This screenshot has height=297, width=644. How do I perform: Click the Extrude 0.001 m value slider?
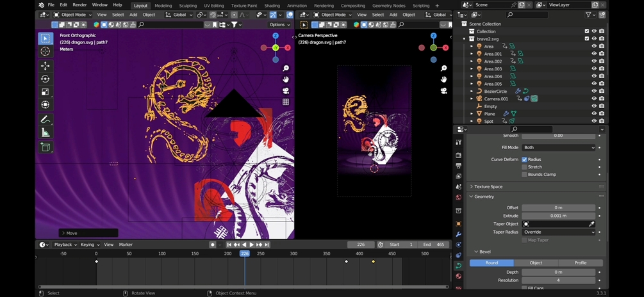558,216
